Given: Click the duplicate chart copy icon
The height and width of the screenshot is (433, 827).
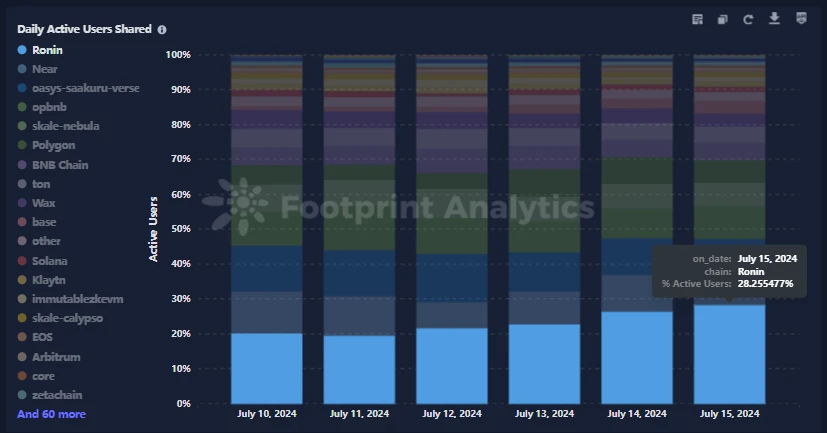Looking at the screenshot, I should (x=723, y=20).
